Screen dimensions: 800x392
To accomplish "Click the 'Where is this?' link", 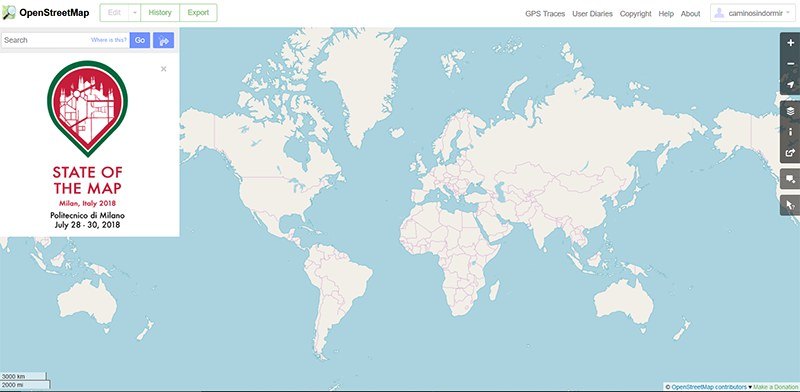I will [x=109, y=40].
